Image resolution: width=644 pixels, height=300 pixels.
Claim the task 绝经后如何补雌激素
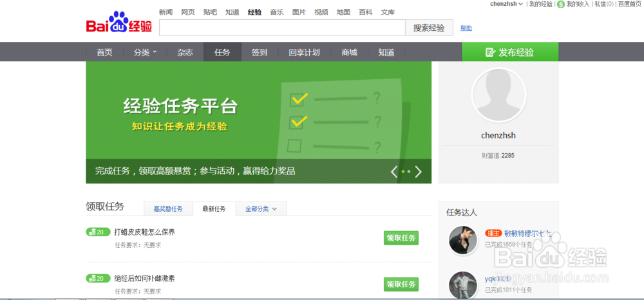tap(401, 284)
